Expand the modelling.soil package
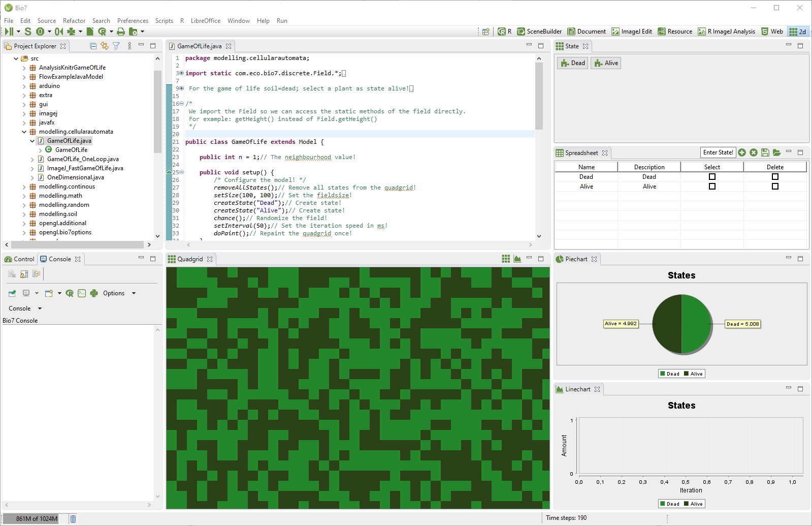The height and width of the screenshot is (526, 812). coord(24,214)
